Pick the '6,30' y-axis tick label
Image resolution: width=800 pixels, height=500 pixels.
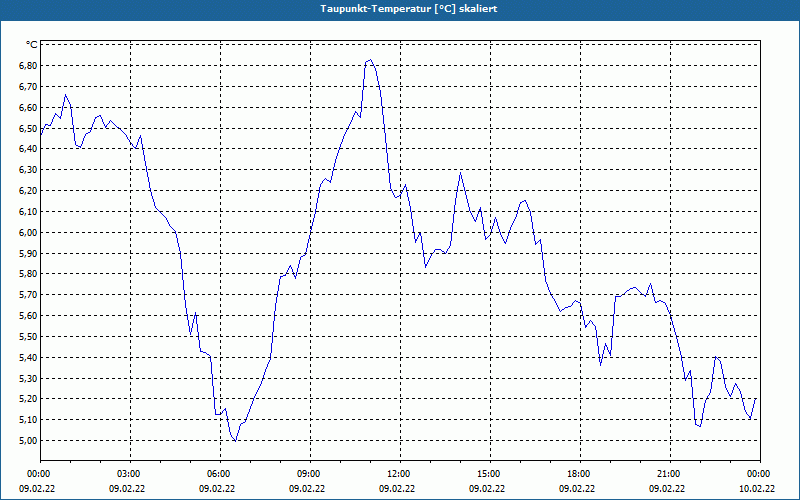click(x=28, y=170)
